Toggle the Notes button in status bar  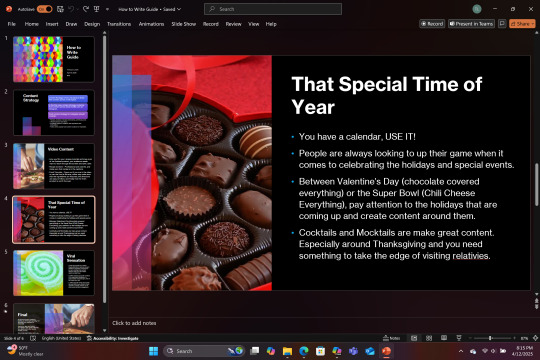[x=392, y=338]
